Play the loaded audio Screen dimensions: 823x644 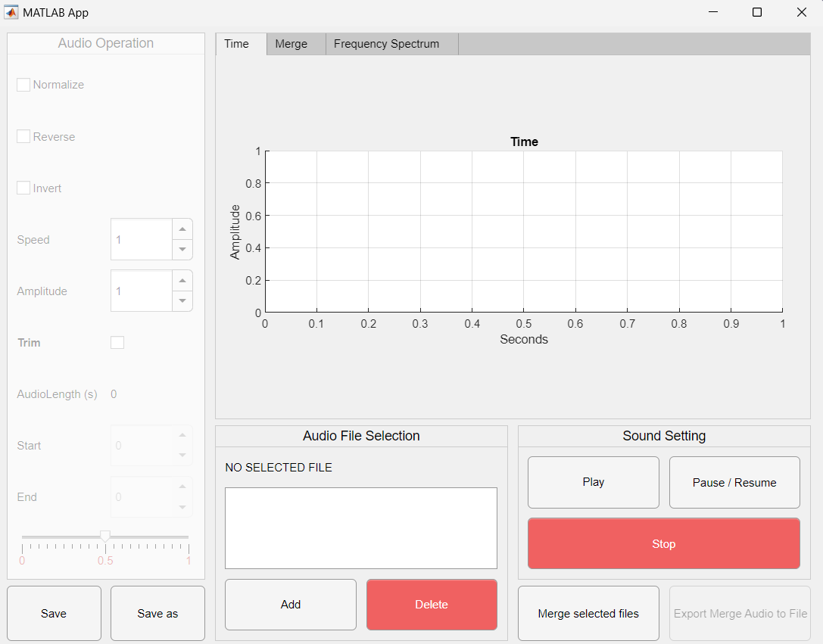pos(593,482)
